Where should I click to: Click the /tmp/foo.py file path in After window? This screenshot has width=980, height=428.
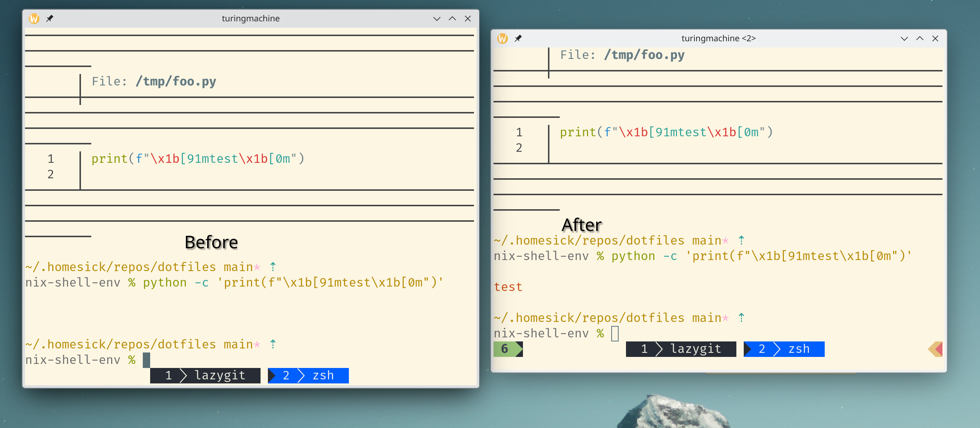[644, 55]
